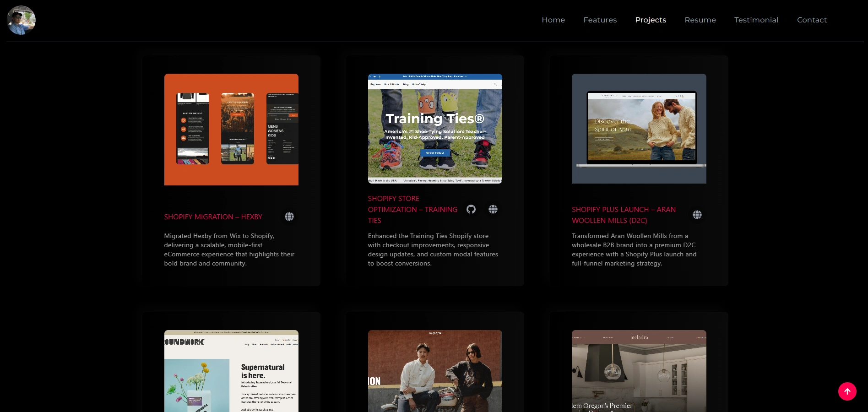868x412 pixels.
Task: Select the Projects nav item
Action: tap(651, 20)
